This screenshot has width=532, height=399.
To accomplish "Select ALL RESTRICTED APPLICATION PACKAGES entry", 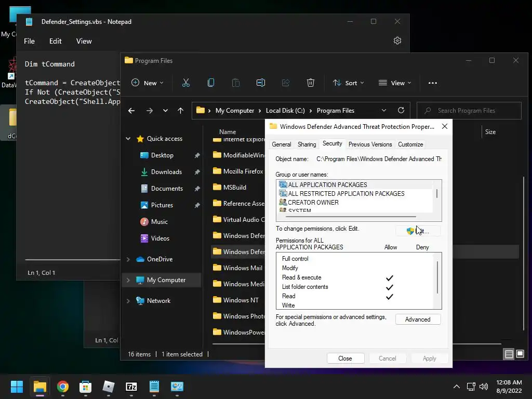I will 346,193.
